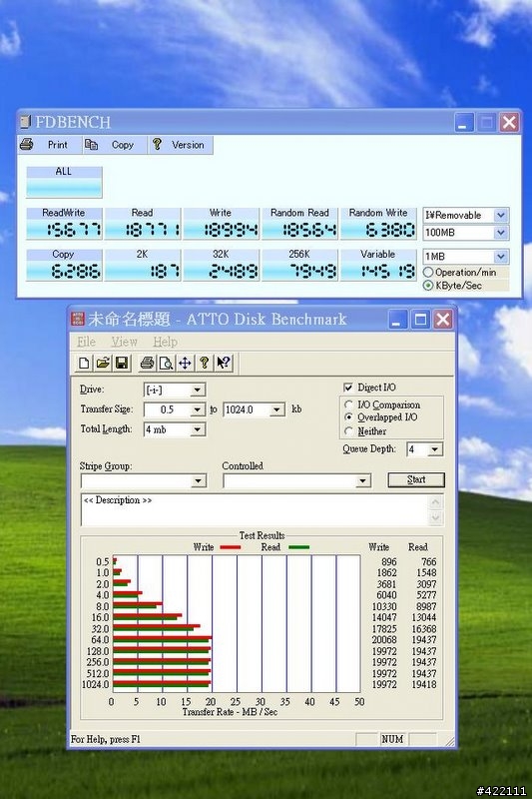The image size is (532, 799).
Task: Click the red Write legend swatch
Action: 231,547
